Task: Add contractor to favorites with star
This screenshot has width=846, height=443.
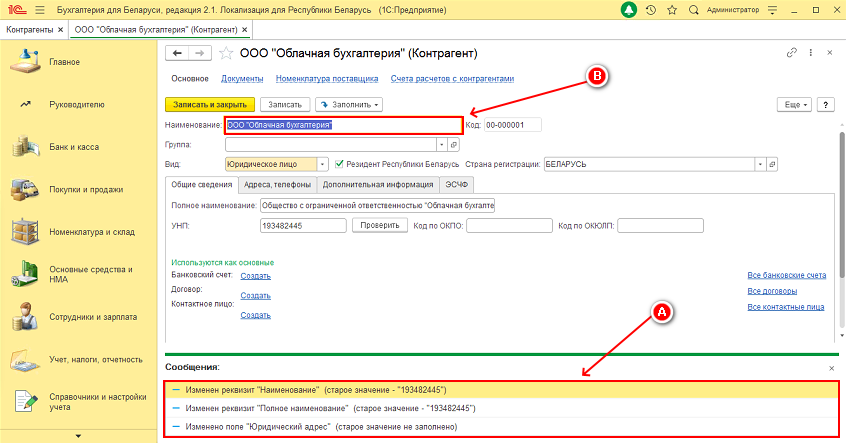Action: pos(226,53)
